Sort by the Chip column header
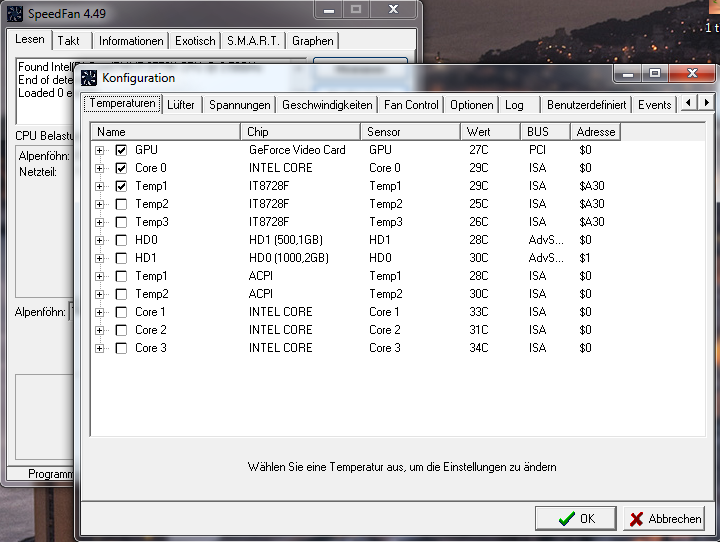The width and height of the screenshot is (720, 542). point(301,132)
